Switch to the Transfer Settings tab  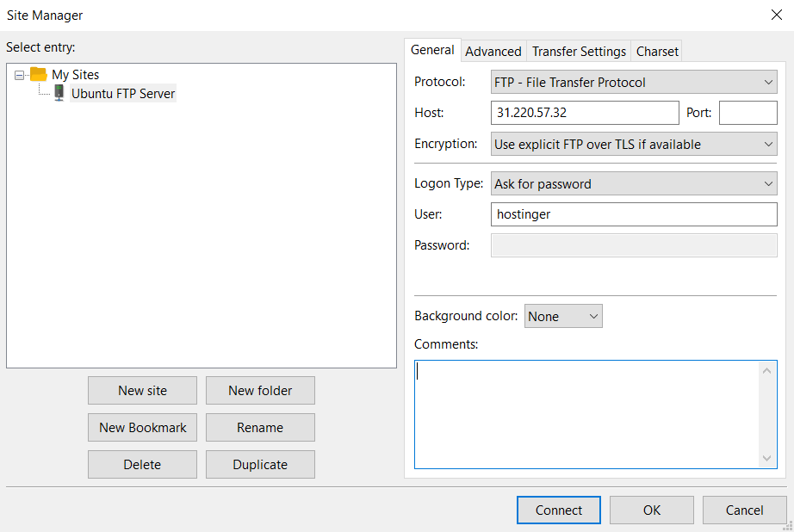click(578, 51)
